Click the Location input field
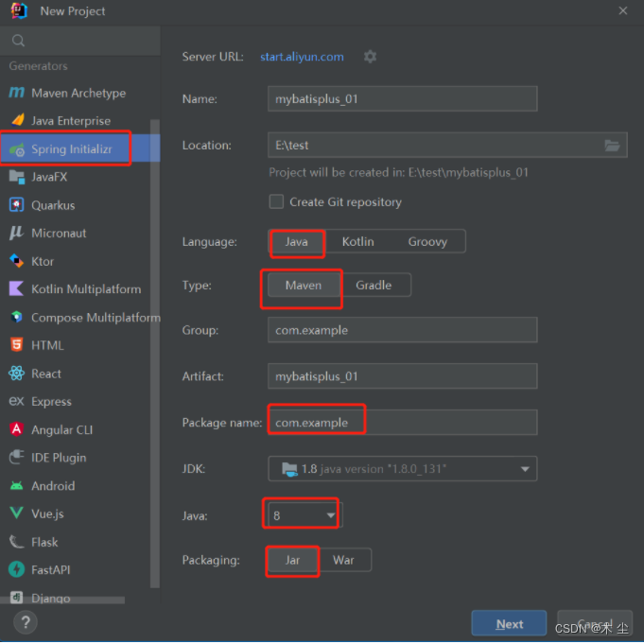The height and width of the screenshot is (644, 644). (447, 145)
